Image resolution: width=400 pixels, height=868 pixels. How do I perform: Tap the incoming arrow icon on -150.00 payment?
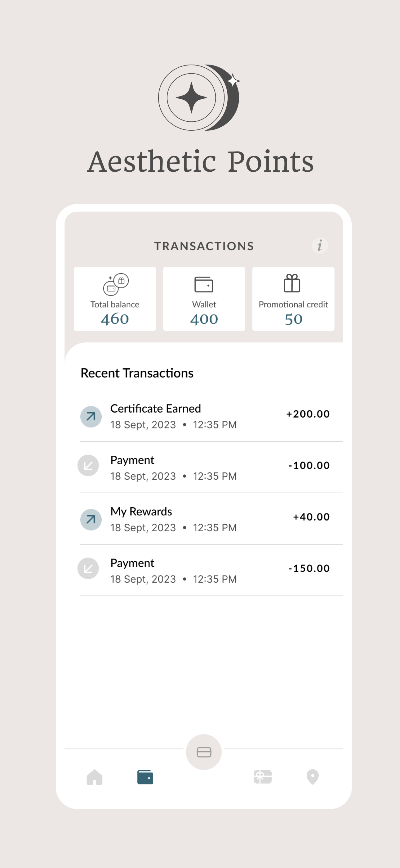click(x=88, y=568)
